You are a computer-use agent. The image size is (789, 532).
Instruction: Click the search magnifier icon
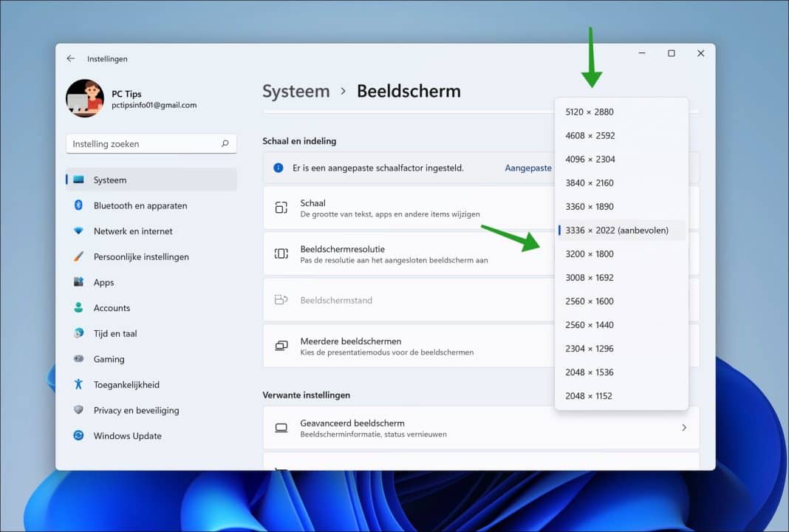pos(225,143)
